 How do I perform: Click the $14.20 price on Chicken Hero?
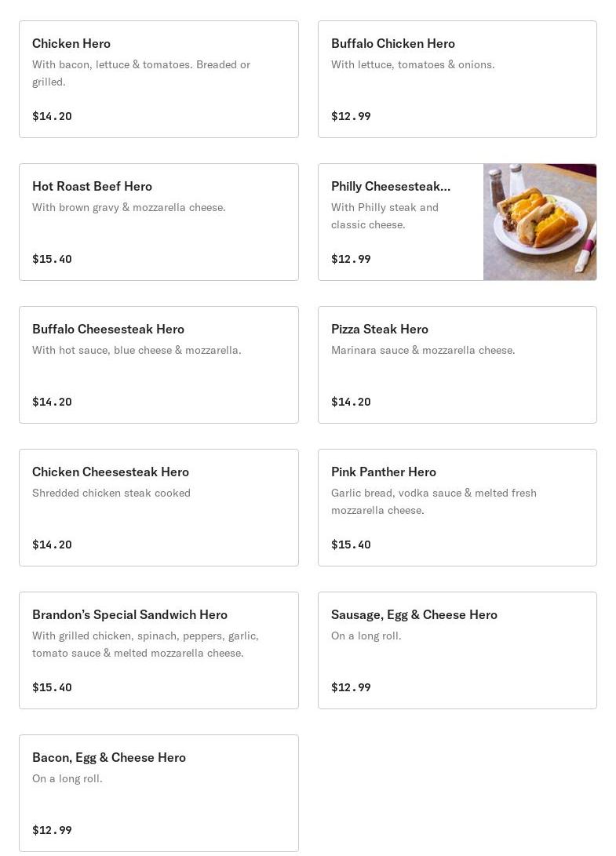pyautogui.click(x=52, y=116)
